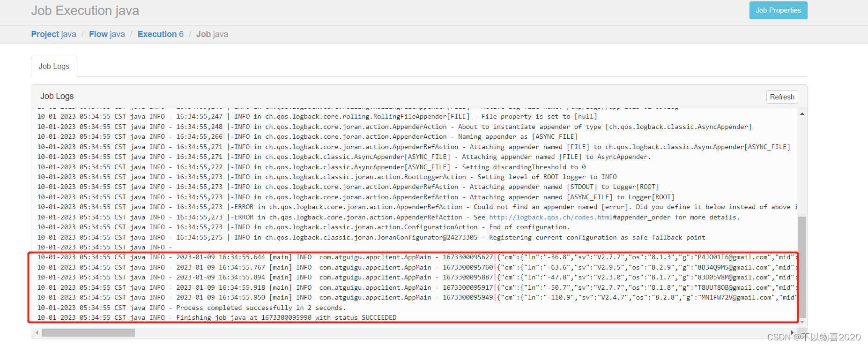Click 'Job java' breadcrumb text
The width and height of the screenshot is (868, 346).
[212, 34]
